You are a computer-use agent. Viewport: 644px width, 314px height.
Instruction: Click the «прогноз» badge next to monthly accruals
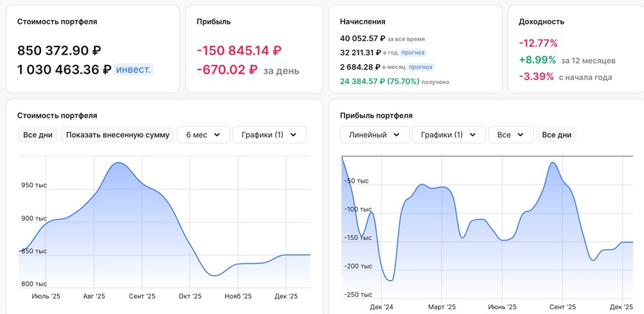pyautogui.click(x=421, y=67)
